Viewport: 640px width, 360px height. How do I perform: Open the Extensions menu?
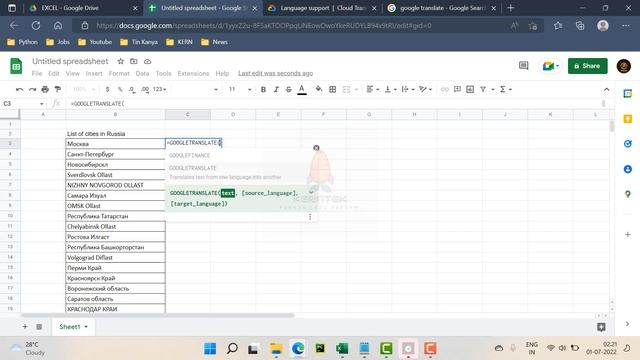193,73
